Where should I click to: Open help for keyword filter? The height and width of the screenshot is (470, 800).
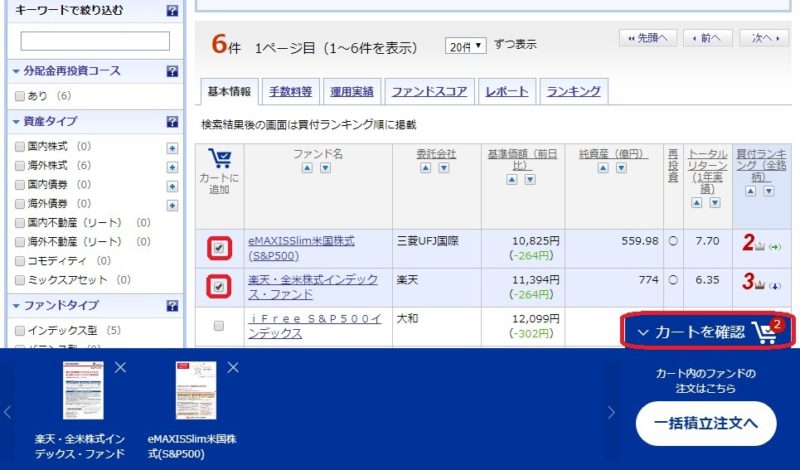click(172, 11)
